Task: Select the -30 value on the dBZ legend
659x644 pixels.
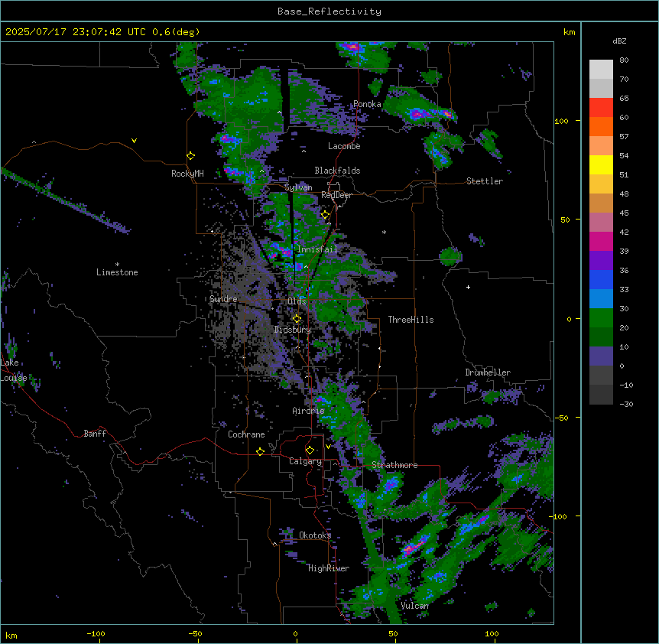Action: (x=626, y=405)
